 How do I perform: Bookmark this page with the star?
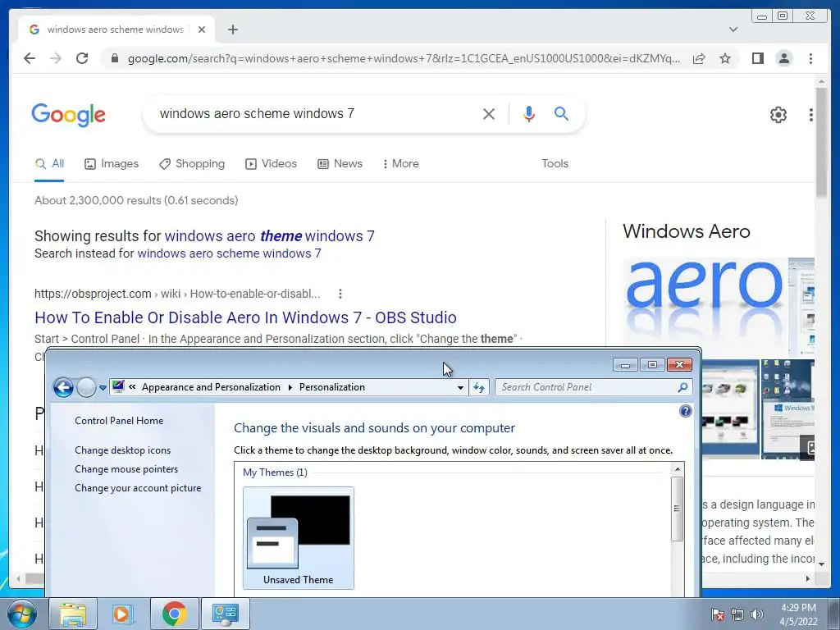(x=725, y=58)
